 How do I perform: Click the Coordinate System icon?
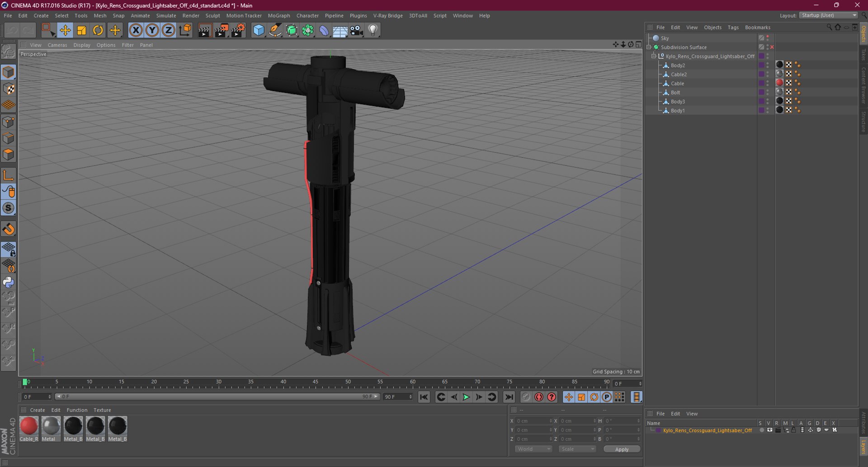point(185,30)
